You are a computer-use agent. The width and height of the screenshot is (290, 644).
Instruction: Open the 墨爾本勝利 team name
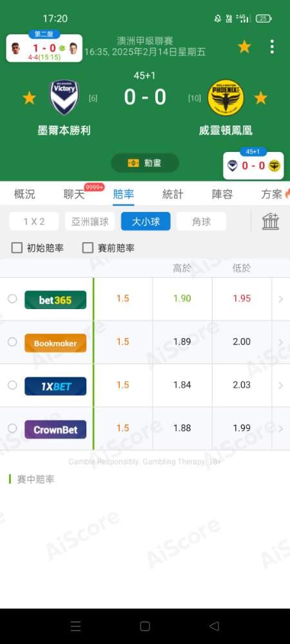click(x=64, y=131)
